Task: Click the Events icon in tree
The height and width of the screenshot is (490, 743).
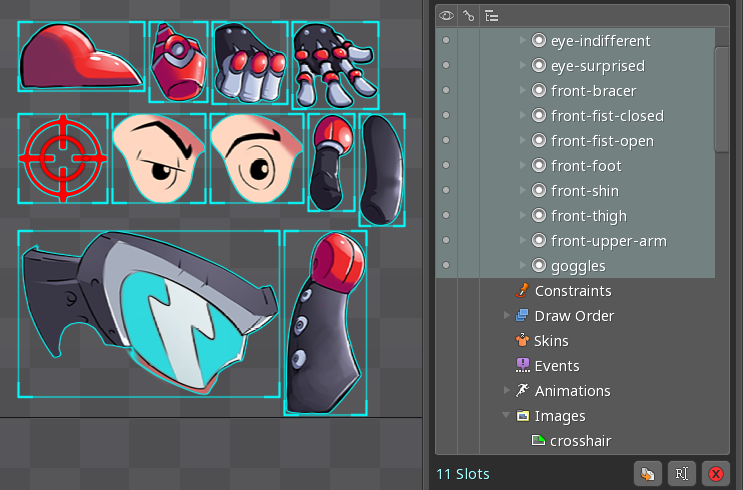Action: tap(521, 366)
